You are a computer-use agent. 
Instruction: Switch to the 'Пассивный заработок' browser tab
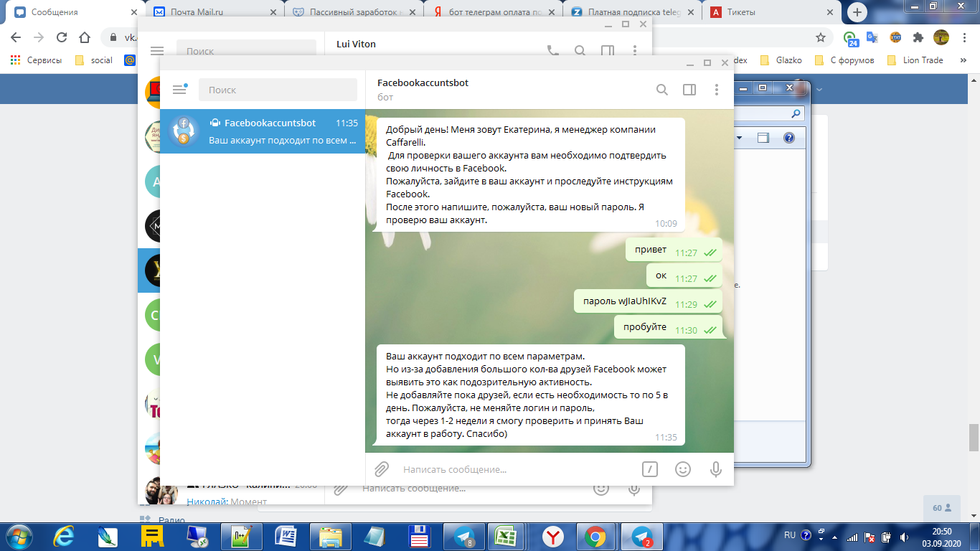coord(352,12)
